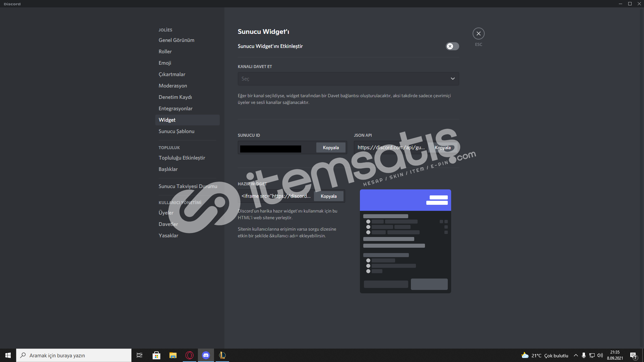The width and height of the screenshot is (644, 362).
Task: Open Sunucu Takviyesi Durumu
Action: click(x=187, y=186)
